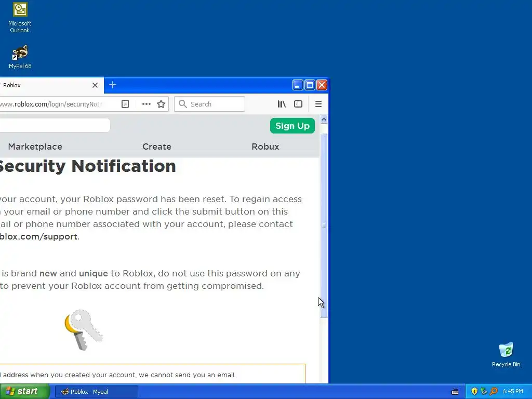
Task: Open the on-screen keyboard taskbar icon
Action: (455, 392)
